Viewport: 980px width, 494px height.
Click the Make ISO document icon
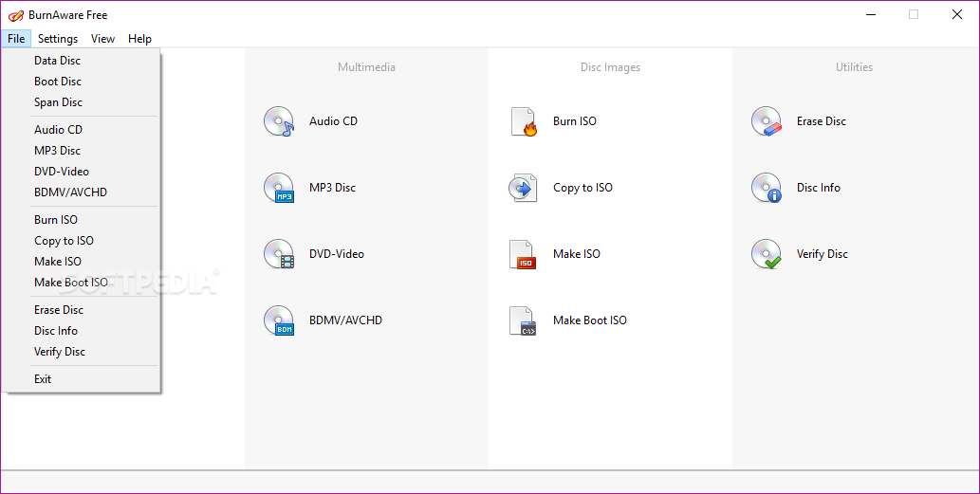coord(522,253)
